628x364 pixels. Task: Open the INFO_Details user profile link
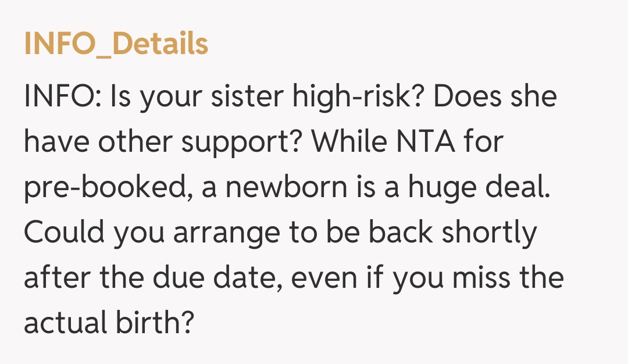116,44
